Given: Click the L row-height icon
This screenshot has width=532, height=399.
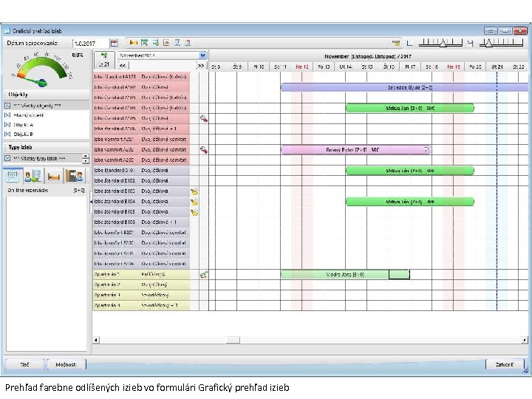Looking at the screenshot, I should point(409,43).
